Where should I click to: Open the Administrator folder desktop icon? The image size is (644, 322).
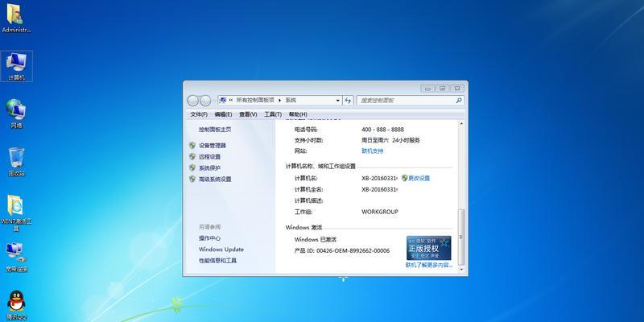click(x=16, y=18)
